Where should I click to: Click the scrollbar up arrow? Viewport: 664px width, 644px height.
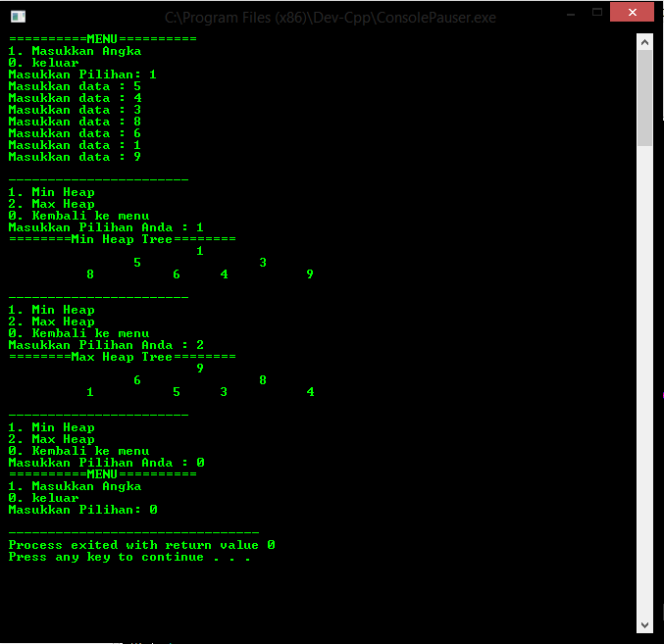(645, 42)
